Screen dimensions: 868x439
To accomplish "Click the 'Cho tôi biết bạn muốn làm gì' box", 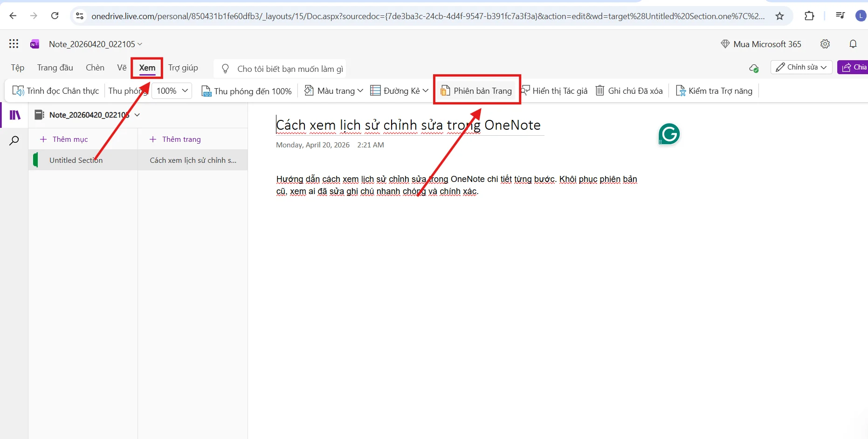I will coord(280,69).
